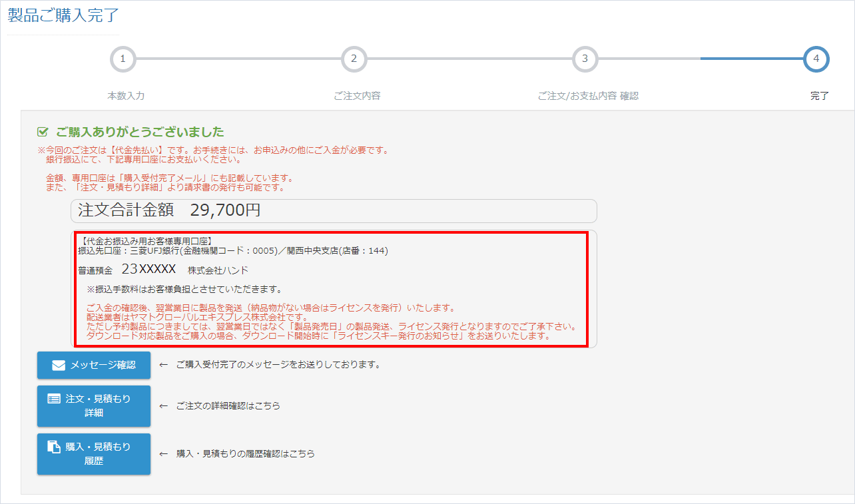Select step circle 1 in the progress bar

click(x=123, y=59)
